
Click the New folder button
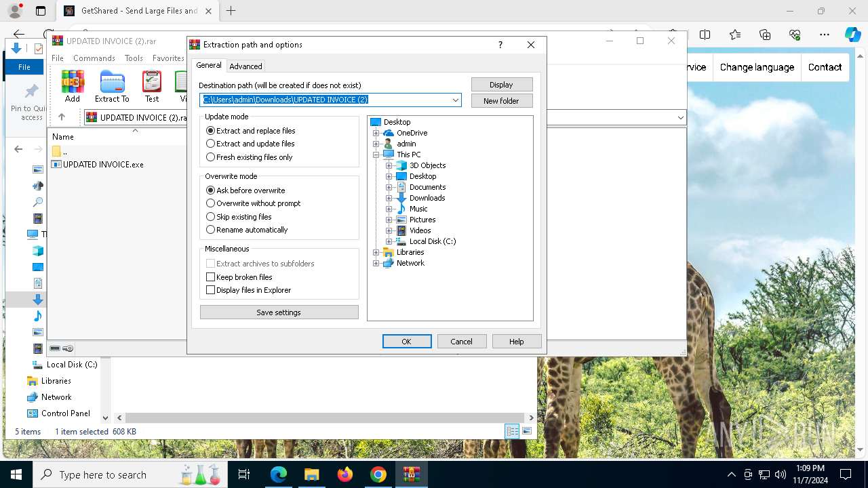(502, 101)
